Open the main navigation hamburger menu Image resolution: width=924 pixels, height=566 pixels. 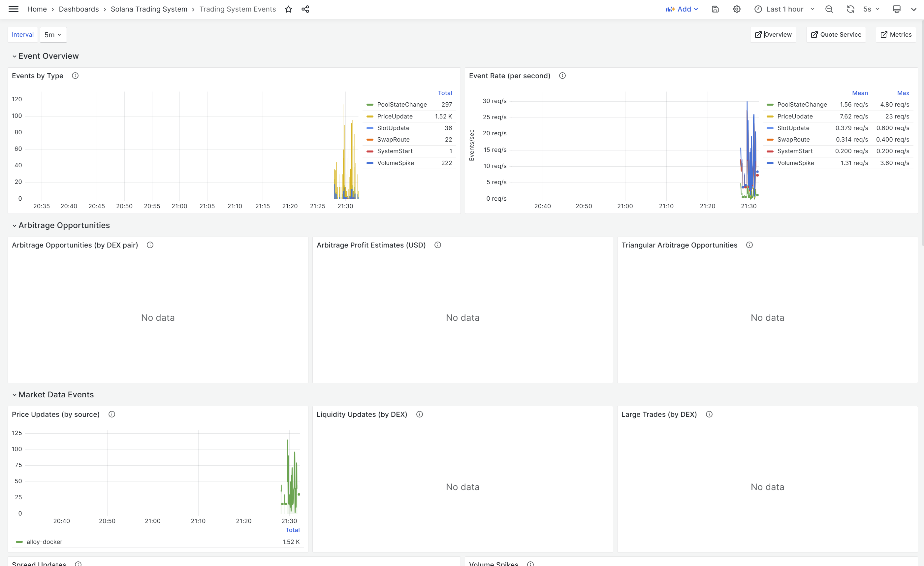pos(14,9)
